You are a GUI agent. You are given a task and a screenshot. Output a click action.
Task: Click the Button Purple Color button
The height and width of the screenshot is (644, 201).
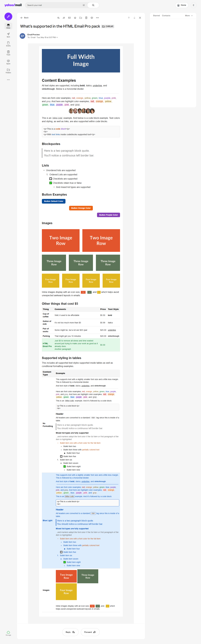108,215
